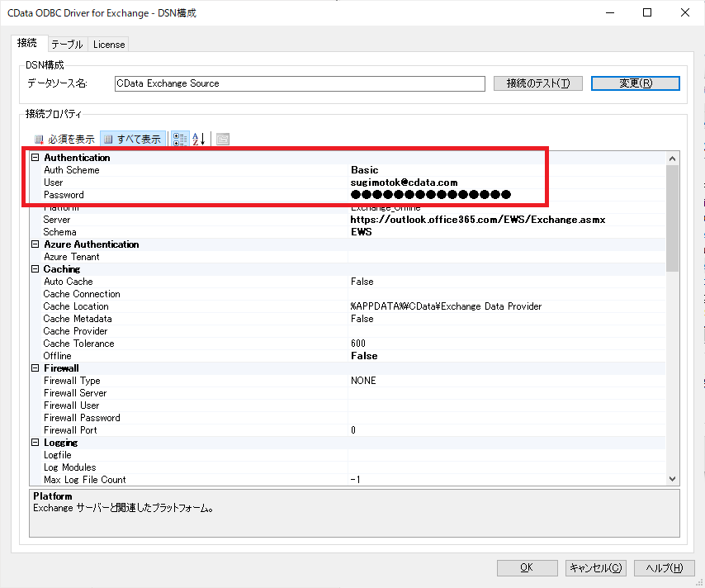Test the connection with 接続のテスト button
The height and width of the screenshot is (588, 705).
tap(538, 83)
